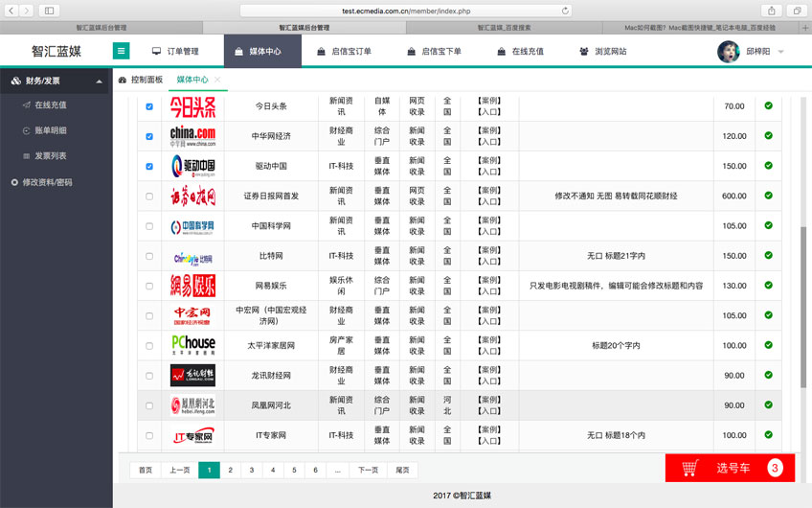Go to page 2 in pagination
Image resolution: width=812 pixels, height=508 pixels.
pyautogui.click(x=231, y=471)
